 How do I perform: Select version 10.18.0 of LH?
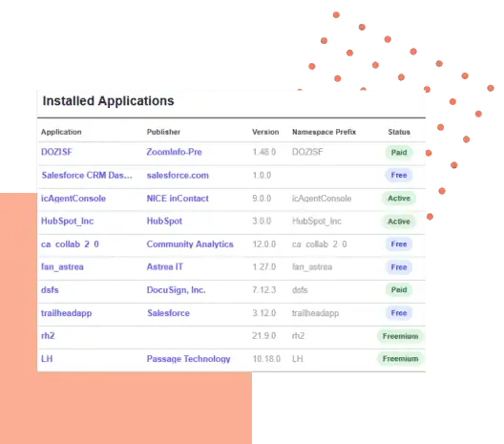266,359
